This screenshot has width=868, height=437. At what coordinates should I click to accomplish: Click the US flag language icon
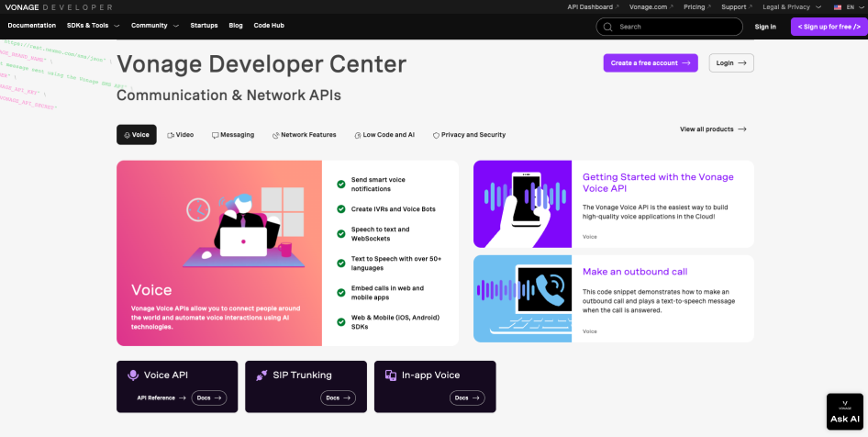tap(838, 7)
